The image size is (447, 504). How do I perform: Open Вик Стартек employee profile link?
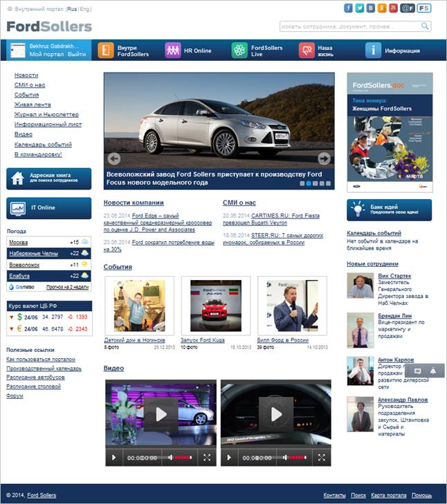point(394,276)
